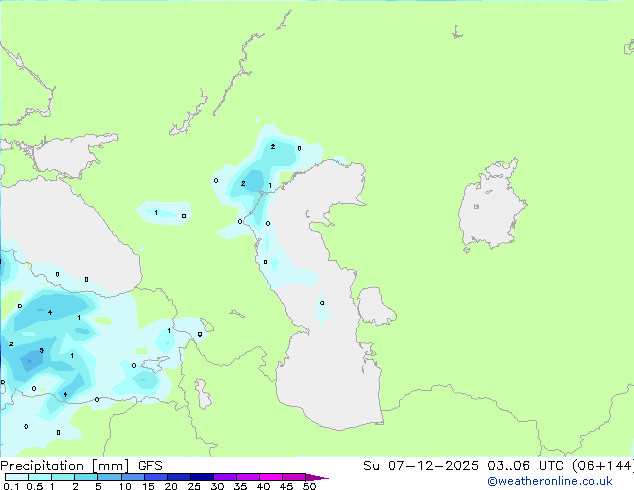The image size is (634, 490).
Task: Click the 'Precipitation [mm]' title text
Action: 64,466
